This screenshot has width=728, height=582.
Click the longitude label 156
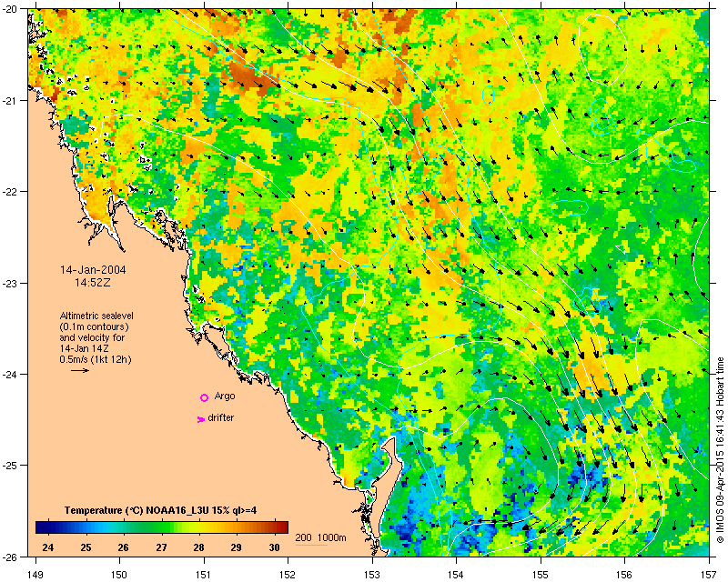[x=625, y=575]
